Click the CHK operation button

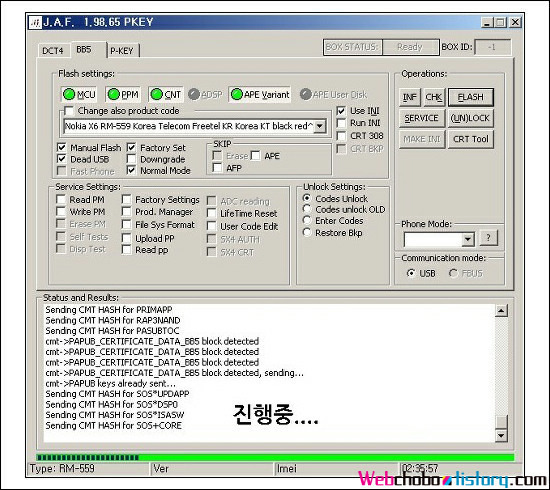point(434,97)
